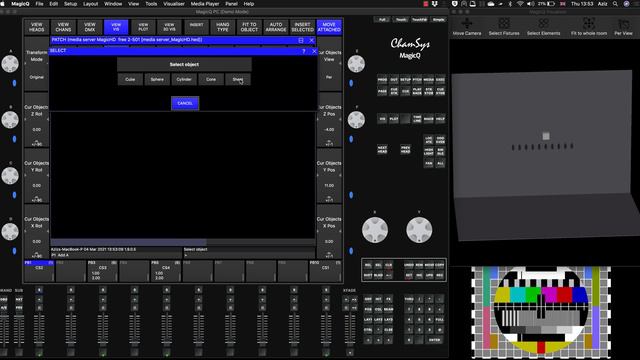Choose the Sphere object
The width and height of the screenshot is (640, 360).
tap(157, 79)
